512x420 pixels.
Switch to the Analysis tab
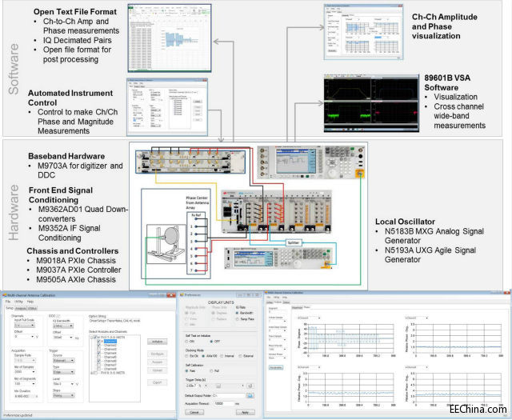tap(22, 310)
